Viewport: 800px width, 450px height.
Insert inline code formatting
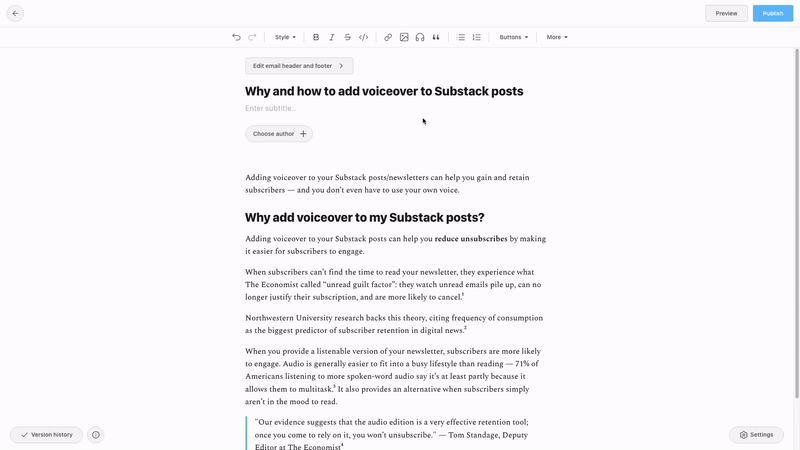363,37
